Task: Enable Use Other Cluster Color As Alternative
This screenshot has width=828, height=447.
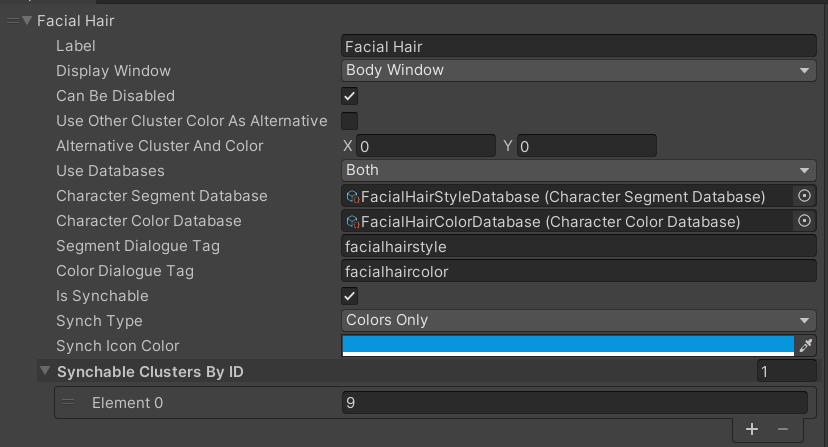Action: pyautogui.click(x=350, y=121)
